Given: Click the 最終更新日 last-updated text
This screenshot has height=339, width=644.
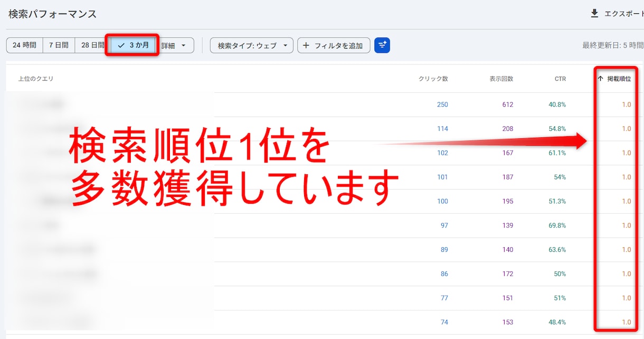Looking at the screenshot, I should [613, 45].
